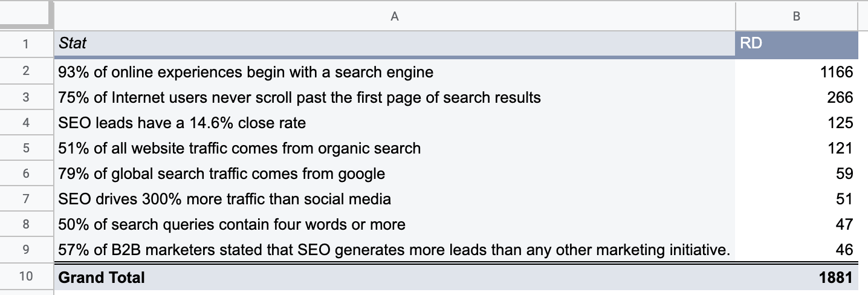This screenshot has height=295, width=868.
Task: Click '50% of search queries' cell
Action: tap(232, 225)
